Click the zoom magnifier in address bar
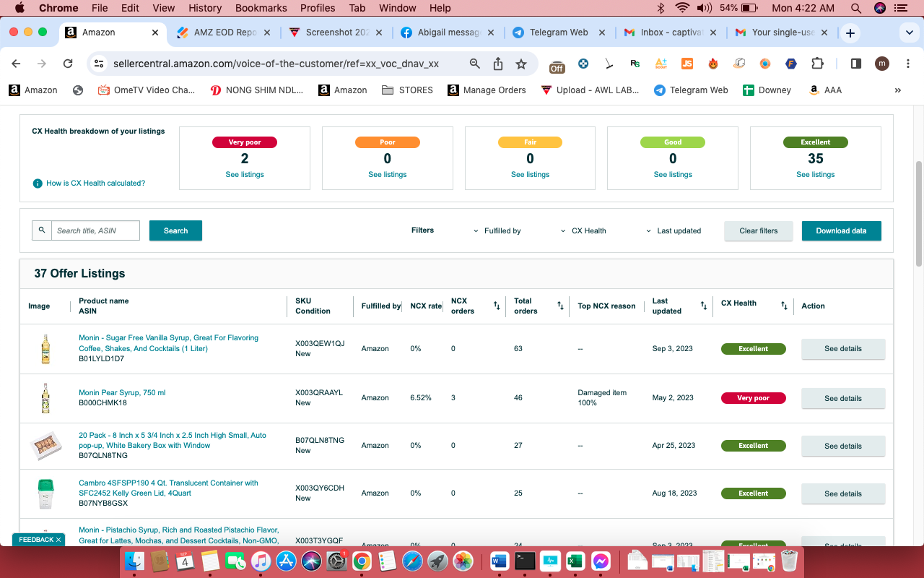 tap(474, 64)
